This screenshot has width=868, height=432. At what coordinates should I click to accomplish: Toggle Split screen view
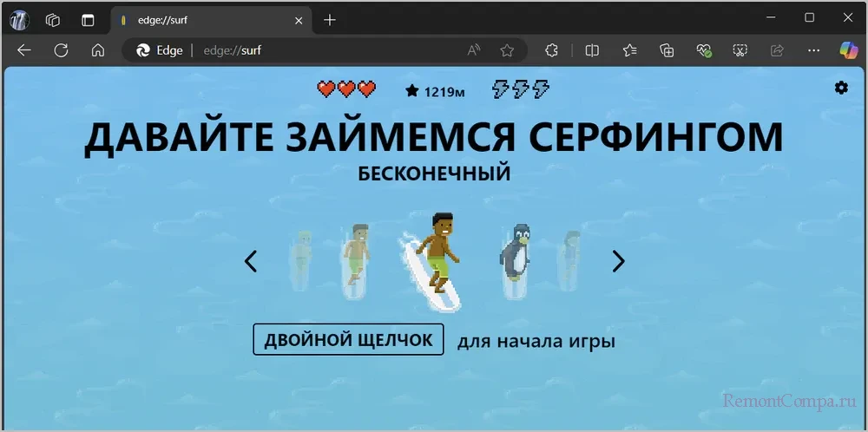pos(592,50)
